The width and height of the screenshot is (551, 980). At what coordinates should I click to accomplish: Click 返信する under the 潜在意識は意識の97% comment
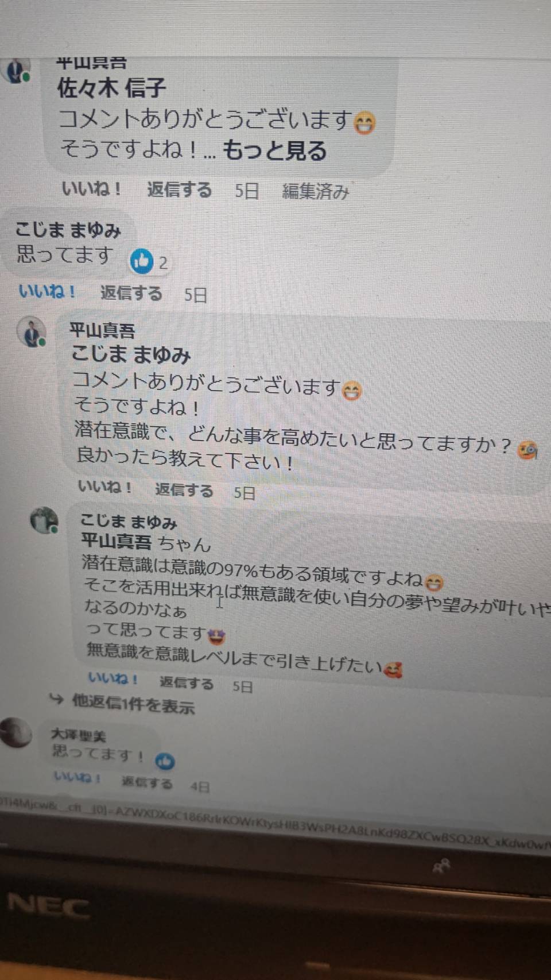coord(187,682)
